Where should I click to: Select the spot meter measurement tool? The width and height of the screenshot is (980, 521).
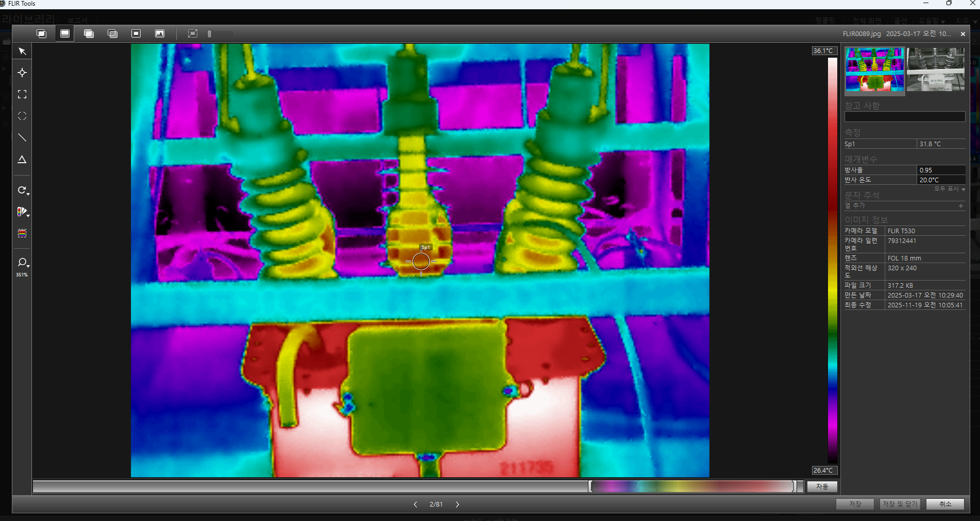(x=22, y=73)
